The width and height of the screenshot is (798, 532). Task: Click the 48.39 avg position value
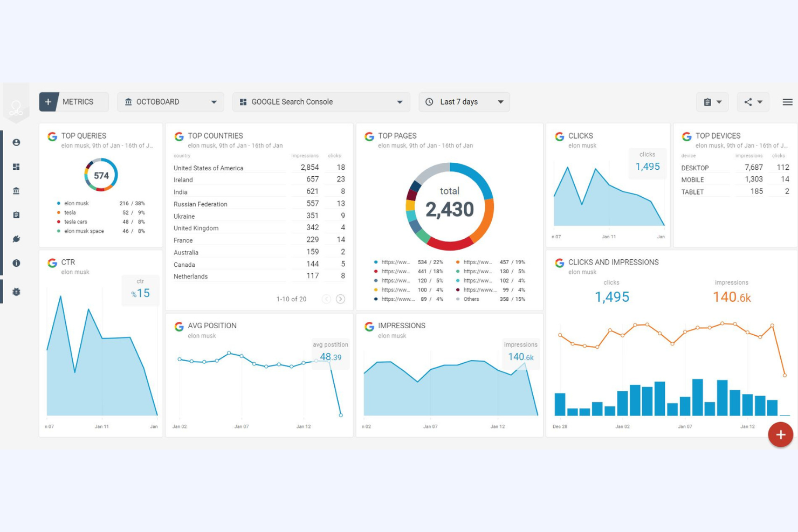[331, 357]
